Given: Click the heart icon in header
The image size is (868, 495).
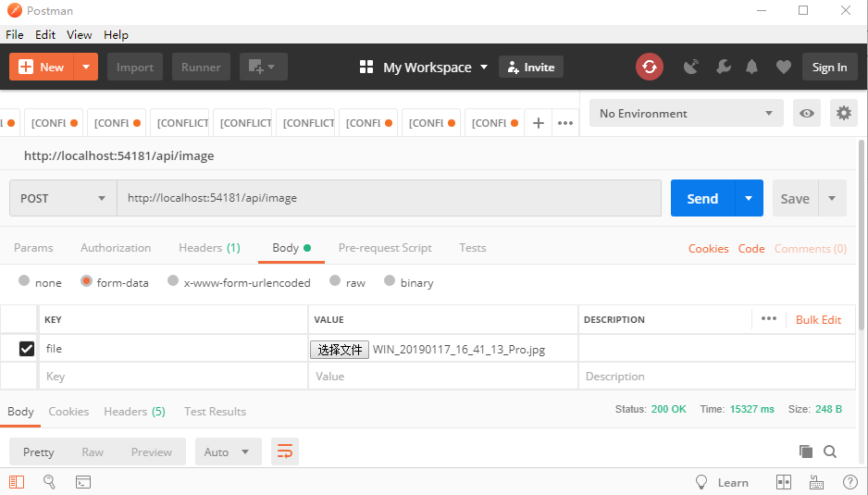Looking at the screenshot, I should click(x=783, y=67).
